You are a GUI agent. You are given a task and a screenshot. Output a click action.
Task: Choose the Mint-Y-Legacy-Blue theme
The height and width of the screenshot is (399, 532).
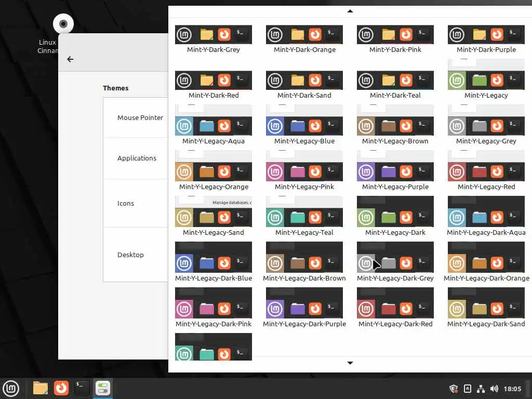pos(304,120)
